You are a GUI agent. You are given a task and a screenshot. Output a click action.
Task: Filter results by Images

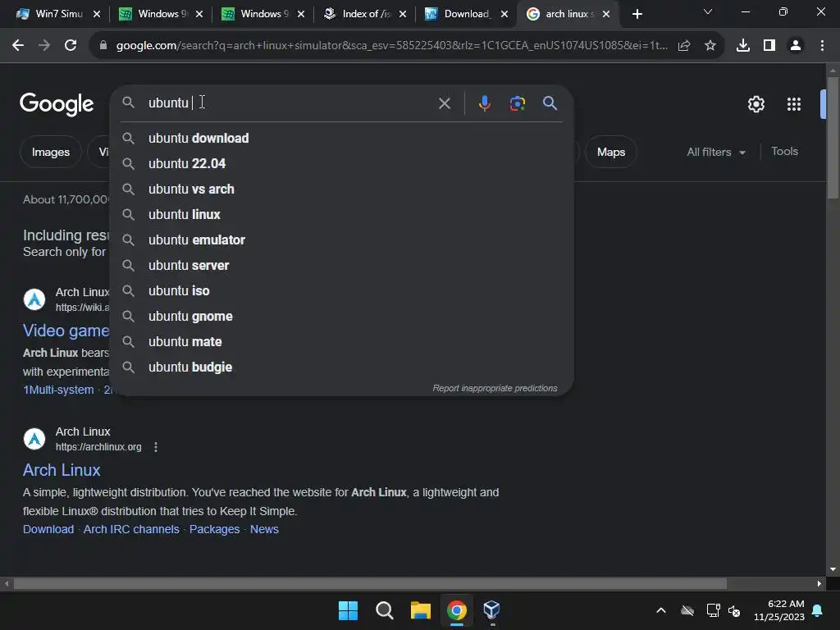click(50, 152)
